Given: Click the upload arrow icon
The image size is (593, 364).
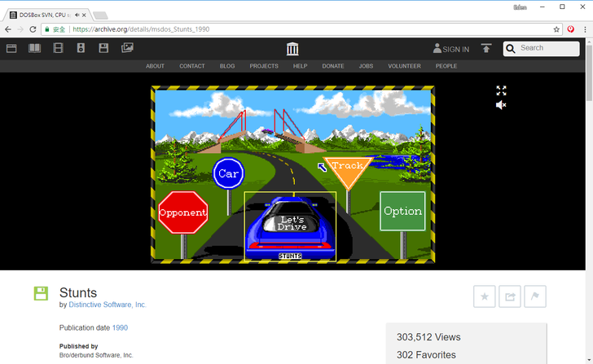Looking at the screenshot, I should (x=486, y=48).
